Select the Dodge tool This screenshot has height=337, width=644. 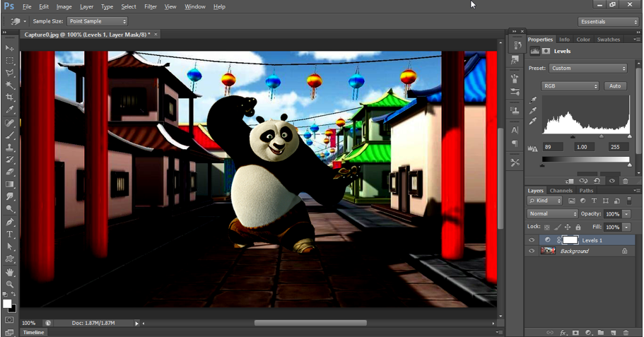(x=9, y=209)
